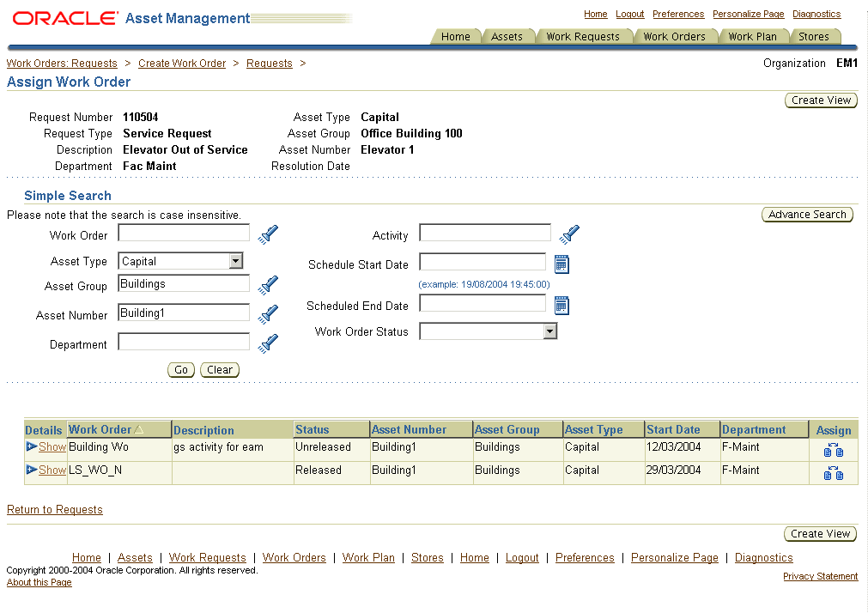Image resolution: width=868 pixels, height=613 pixels.
Task: Open the Department search flashlight icon
Action: [268, 344]
